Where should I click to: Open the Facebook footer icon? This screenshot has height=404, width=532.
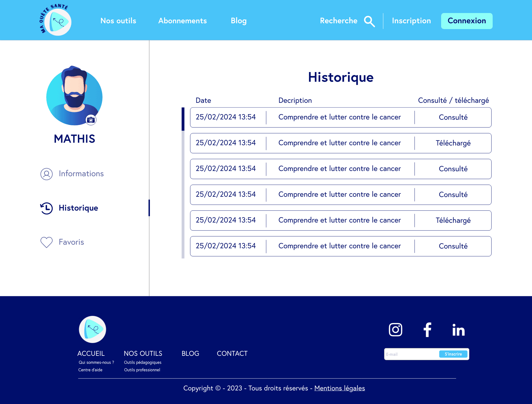427,330
